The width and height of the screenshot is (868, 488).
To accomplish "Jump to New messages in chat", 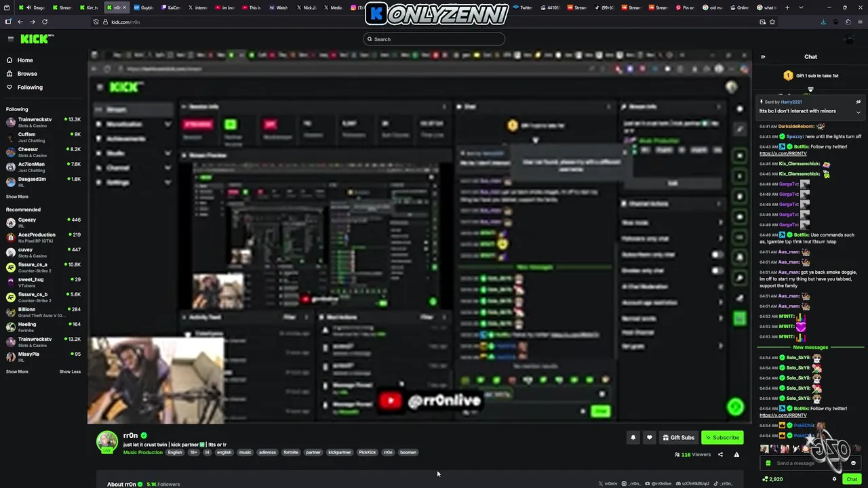I will click(x=810, y=348).
